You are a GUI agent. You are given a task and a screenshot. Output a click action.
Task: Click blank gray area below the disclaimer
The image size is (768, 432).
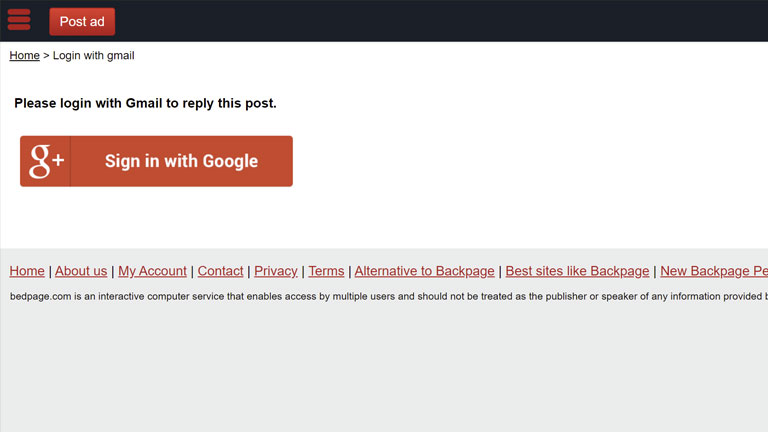pyautogui.click(x=384, y=370)
